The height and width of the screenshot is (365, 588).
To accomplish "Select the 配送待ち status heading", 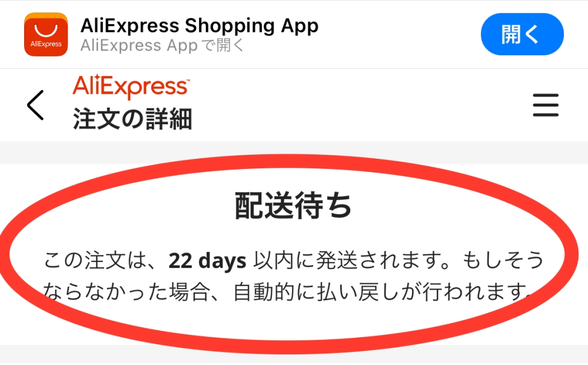I will (293, 205).
